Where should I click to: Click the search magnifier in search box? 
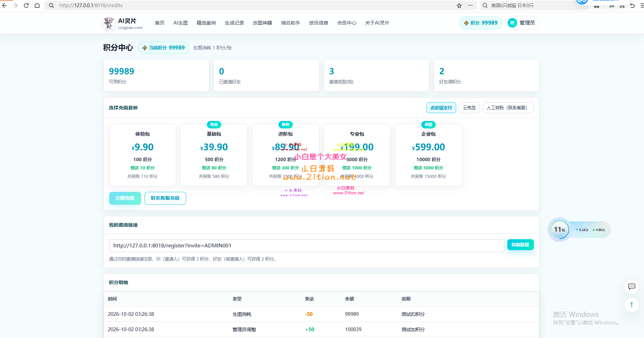(485, 5)
